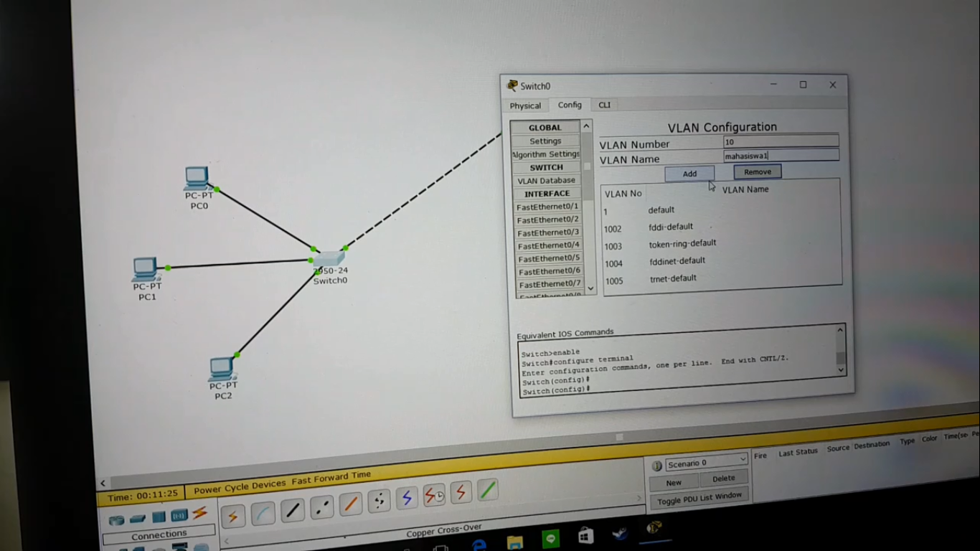Switch to the CLI tab
Image resolution: width=980 pixels, height=551 pixels.
pyautogui.click(x=605, y=105)
